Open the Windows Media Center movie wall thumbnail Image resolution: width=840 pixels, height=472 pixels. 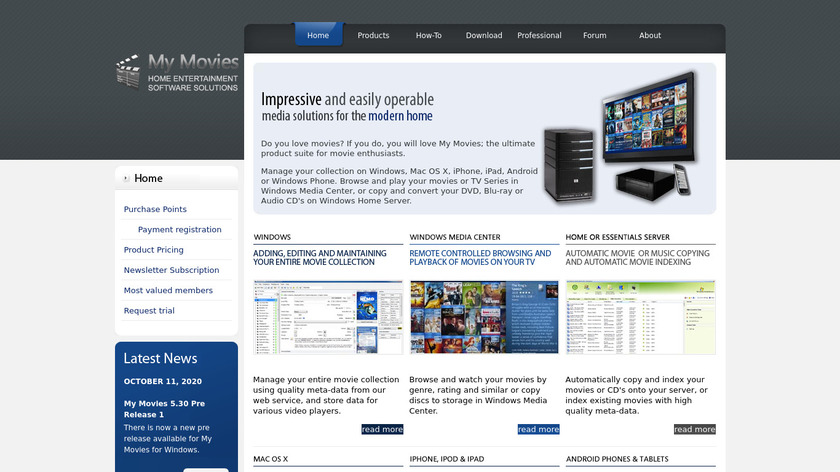[484, 317]
